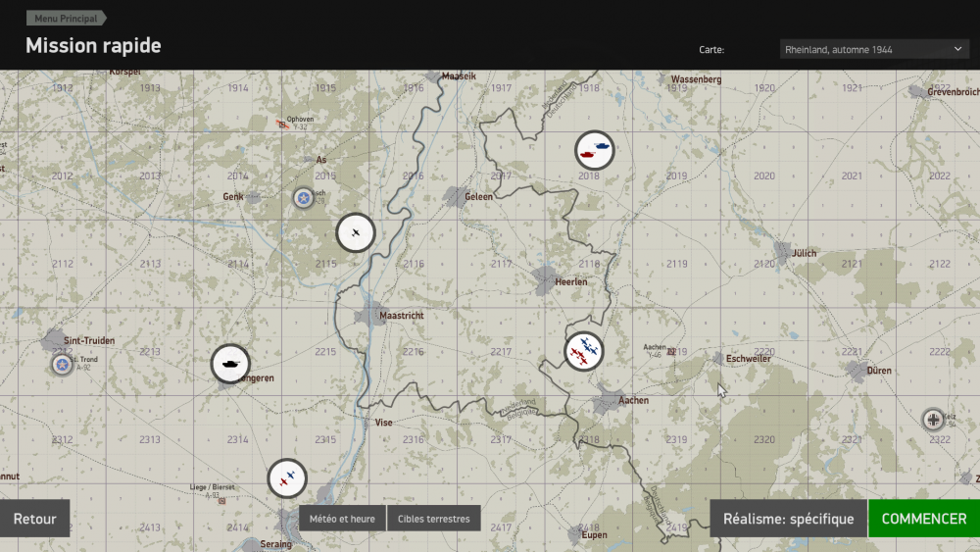Click map grid square 2020
This screenshot has width=980, height=552.
pyautogui.click(x=763, y=176)
